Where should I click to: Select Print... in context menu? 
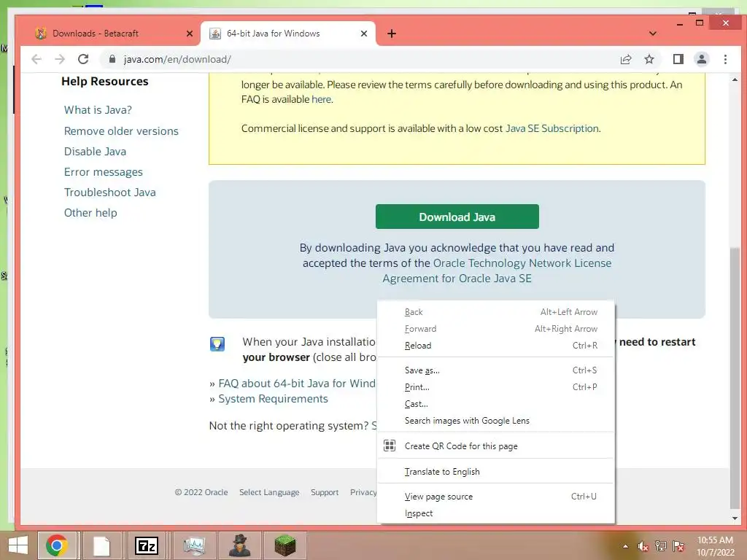coord(495,386)
